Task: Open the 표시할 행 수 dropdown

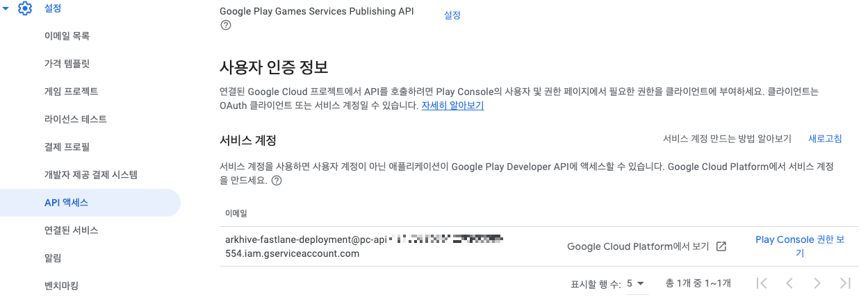Action: click(x=636, y=283)
